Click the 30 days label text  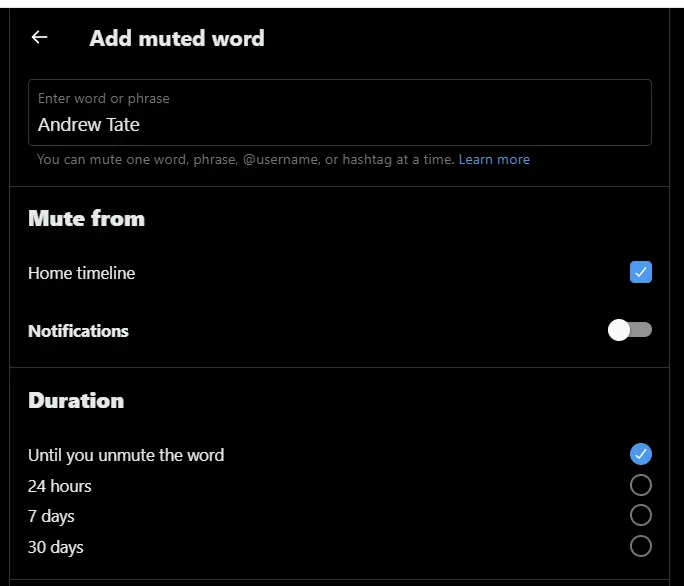click(56, 547)
